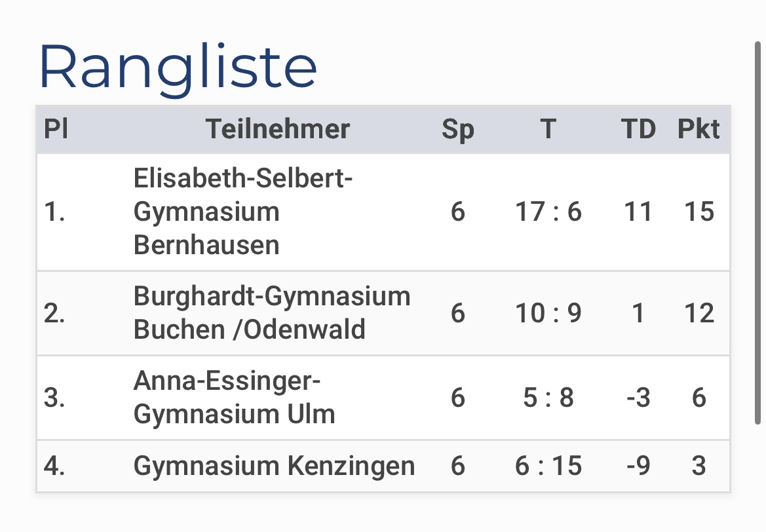Select the goals score 10 : 9
The height and width of the screenshot is (532, 766).
coord(548,313)
